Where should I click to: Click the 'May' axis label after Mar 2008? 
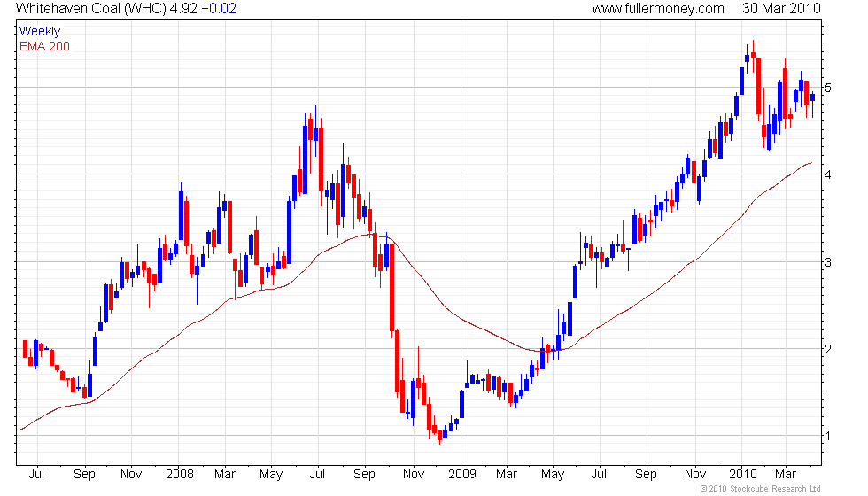[271, 475]
